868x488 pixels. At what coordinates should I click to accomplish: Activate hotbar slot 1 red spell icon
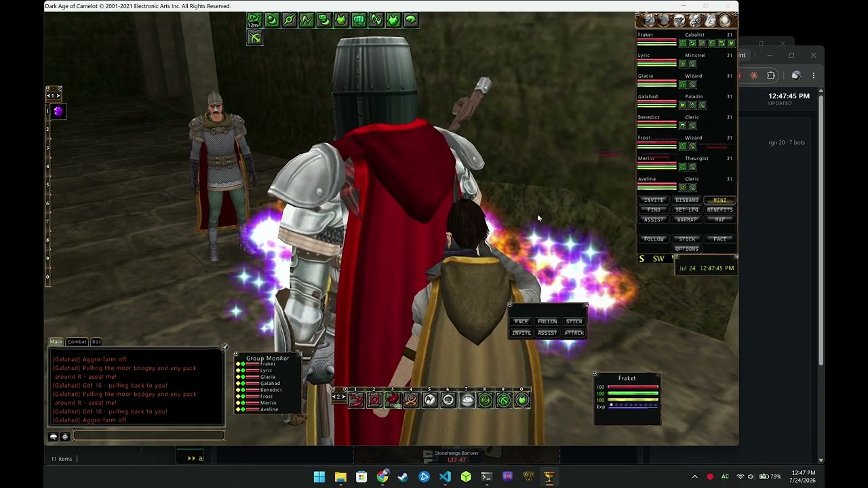[356, 401]
